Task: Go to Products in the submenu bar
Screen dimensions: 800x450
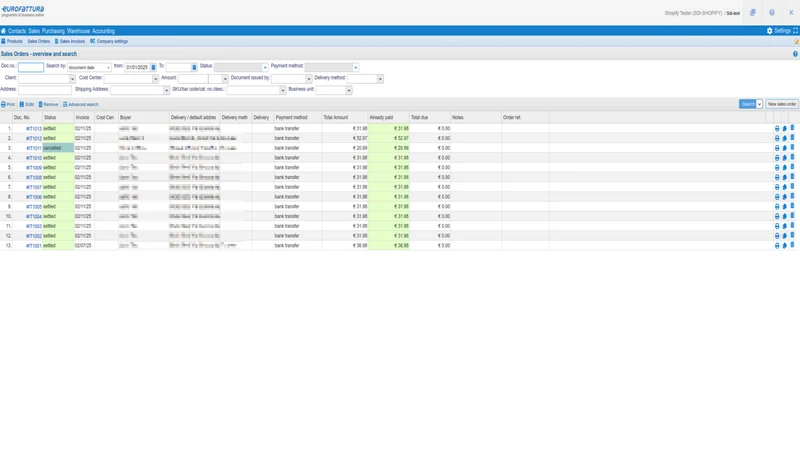Action: point(12,41)
